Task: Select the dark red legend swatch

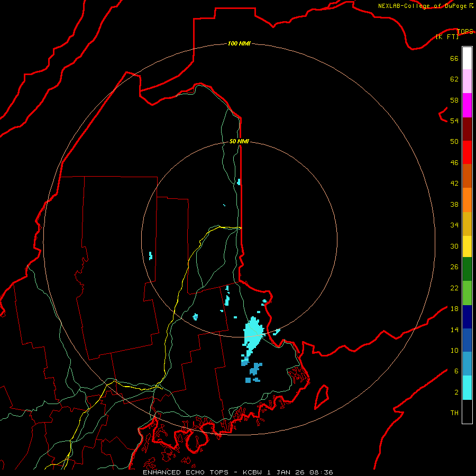Action: [x=467, y=129]
